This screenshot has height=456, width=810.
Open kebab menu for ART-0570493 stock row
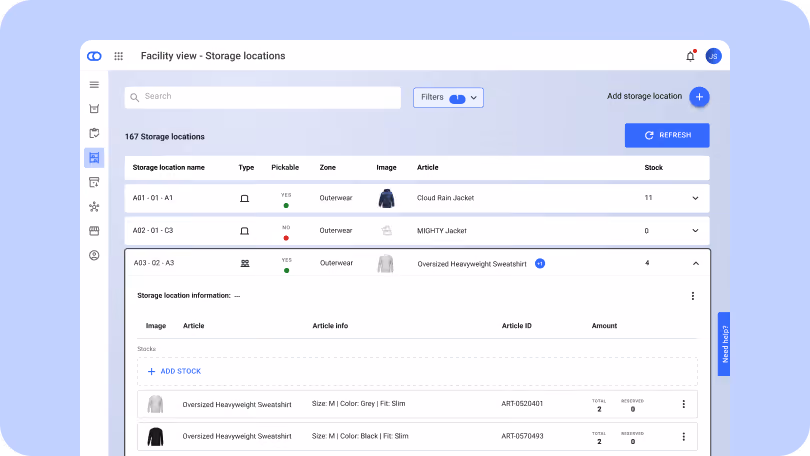point(683,437)
